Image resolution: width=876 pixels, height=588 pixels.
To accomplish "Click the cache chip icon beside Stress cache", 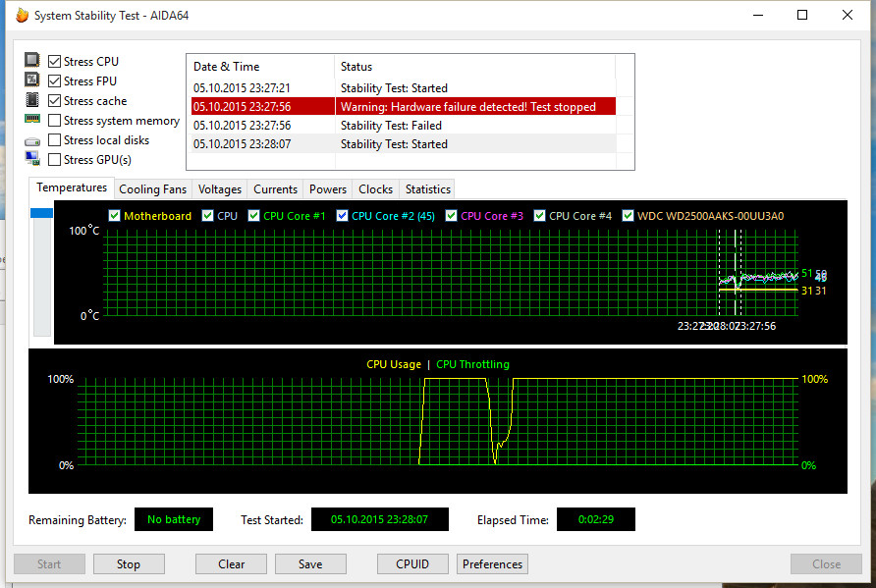I will [x=32, y=99].
